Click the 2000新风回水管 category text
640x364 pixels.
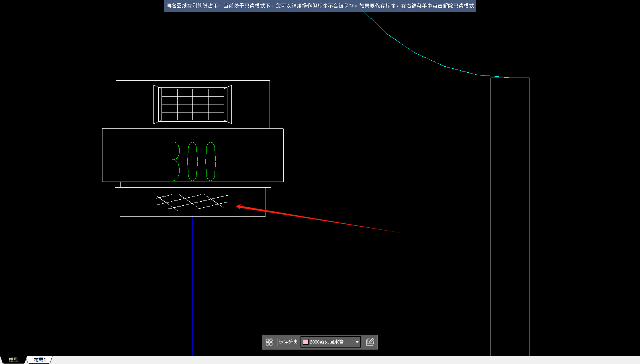click(x=327, y=342)
